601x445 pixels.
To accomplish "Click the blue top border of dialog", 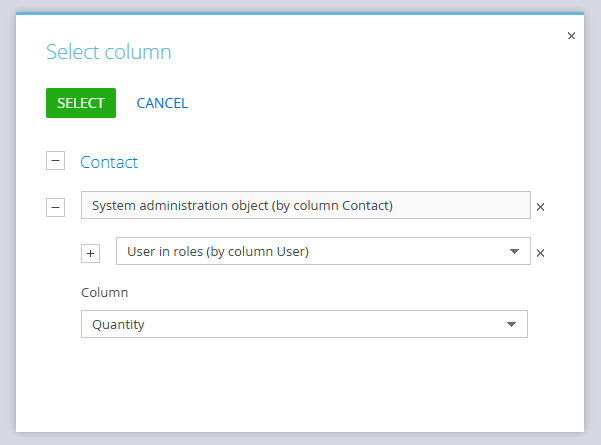I will point(300,13).
